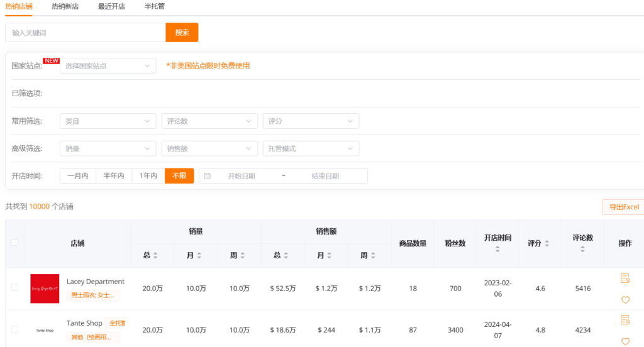Check the Lacey Department row checkbox
Screen dimensions: 644x347
pos(15,287)
